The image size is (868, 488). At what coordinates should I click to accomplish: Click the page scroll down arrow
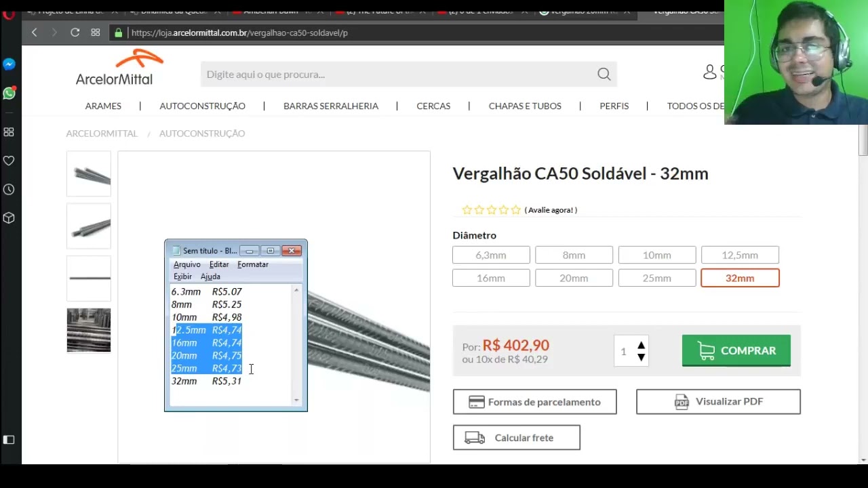(x=863, y=460)
